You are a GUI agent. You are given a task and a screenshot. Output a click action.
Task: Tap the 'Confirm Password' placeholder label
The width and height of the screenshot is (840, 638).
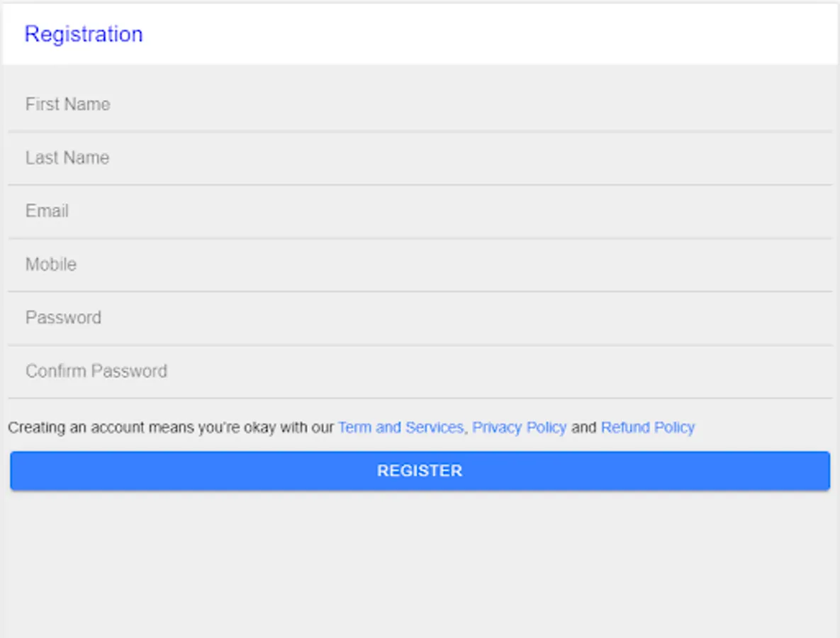(x=96, y=371)
